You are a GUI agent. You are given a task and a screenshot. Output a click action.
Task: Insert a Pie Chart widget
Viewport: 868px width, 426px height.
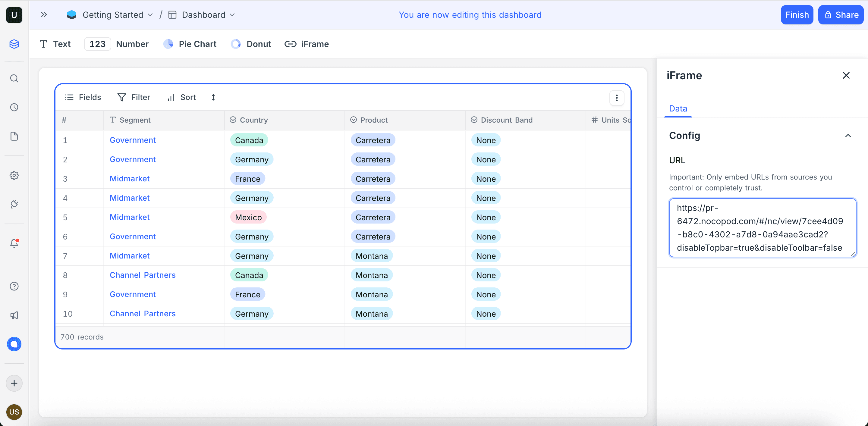tap(190, 44)
